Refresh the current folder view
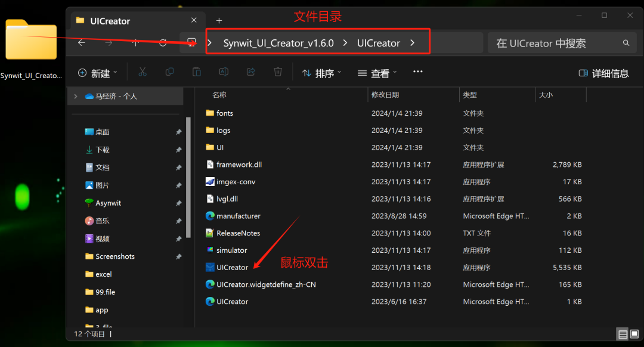Image resolution: width=644 pixels, height=347 pixels. [163, 43]
